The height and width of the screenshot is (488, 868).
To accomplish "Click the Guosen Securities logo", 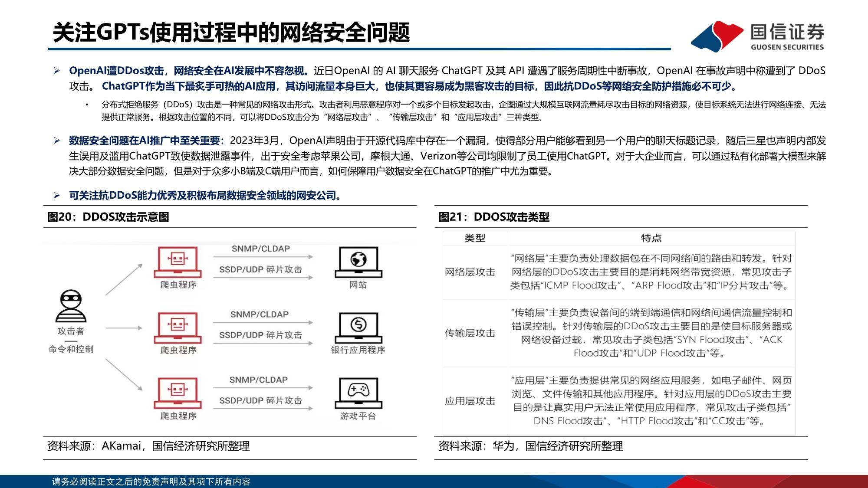I will click(757, 36).
